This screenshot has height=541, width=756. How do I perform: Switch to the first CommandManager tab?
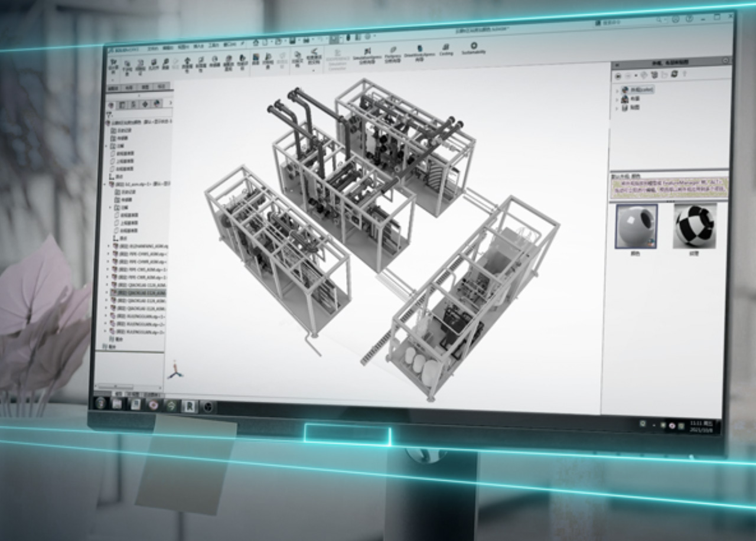[113, 87]
